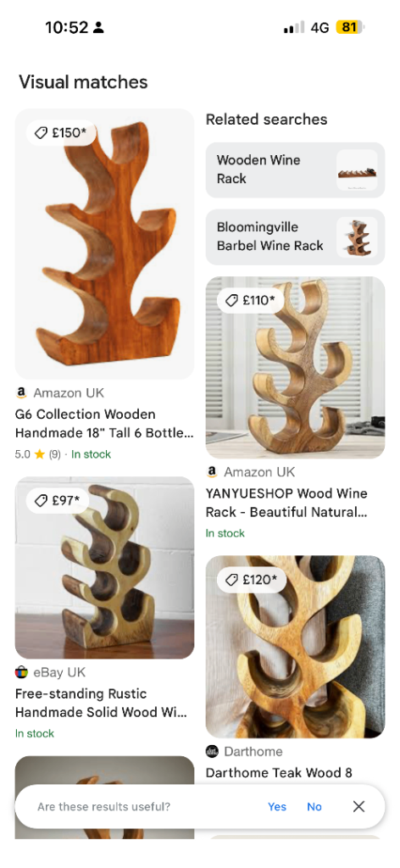Dismiss the results feedback prompt

(x=358, y=807)
